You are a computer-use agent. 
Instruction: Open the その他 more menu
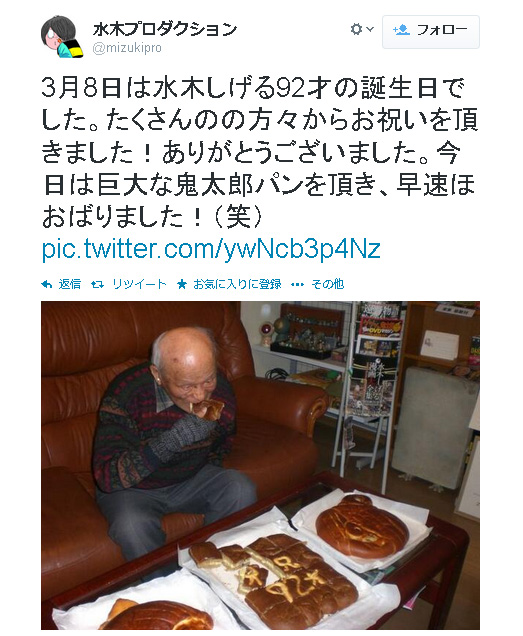click(327, 284)
